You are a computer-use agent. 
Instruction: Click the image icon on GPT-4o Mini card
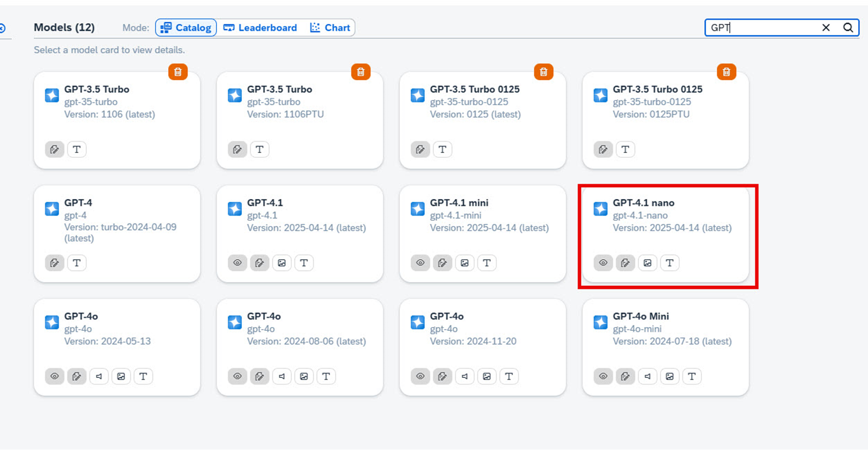(669, 376)
